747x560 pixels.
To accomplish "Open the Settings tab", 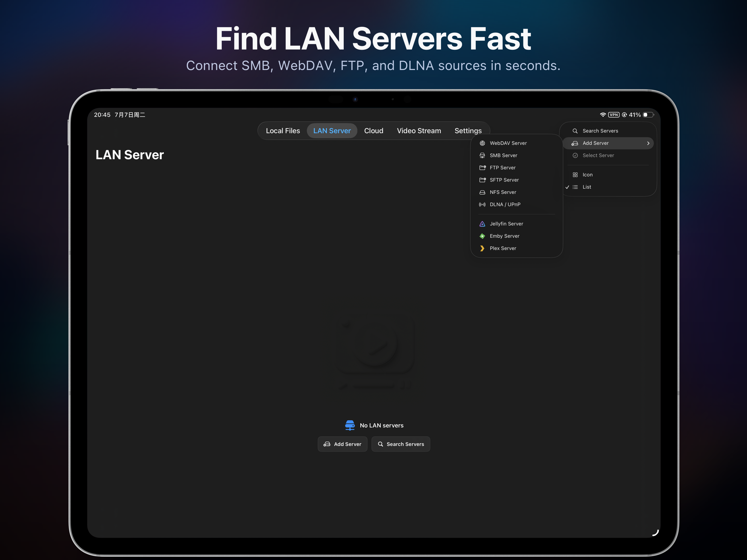I will 468,131.
